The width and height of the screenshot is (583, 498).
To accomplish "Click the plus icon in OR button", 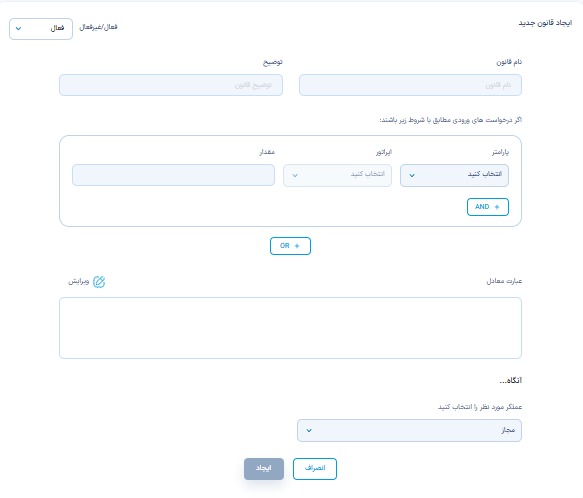I will point(297,246).
